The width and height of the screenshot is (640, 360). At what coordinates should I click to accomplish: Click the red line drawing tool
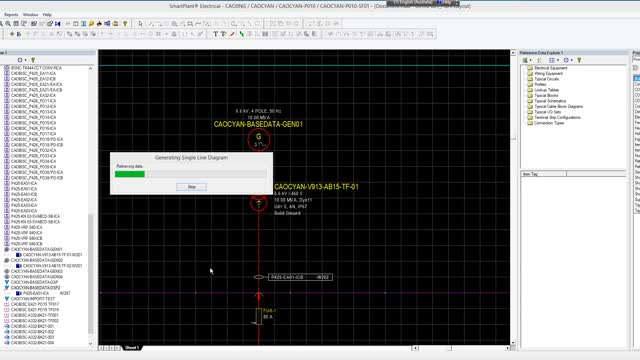[x=232, y=34]
